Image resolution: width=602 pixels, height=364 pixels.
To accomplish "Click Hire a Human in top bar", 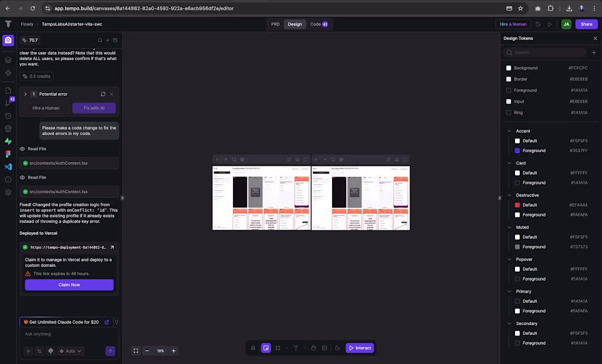I will tap(513, 24).
